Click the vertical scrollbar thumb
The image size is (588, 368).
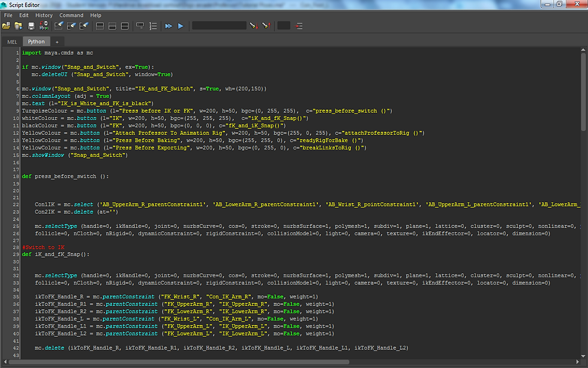tap(583, 92)
